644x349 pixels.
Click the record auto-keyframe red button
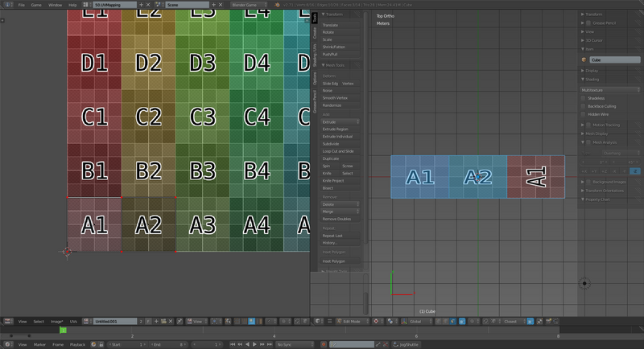click(x=324, y=344)
